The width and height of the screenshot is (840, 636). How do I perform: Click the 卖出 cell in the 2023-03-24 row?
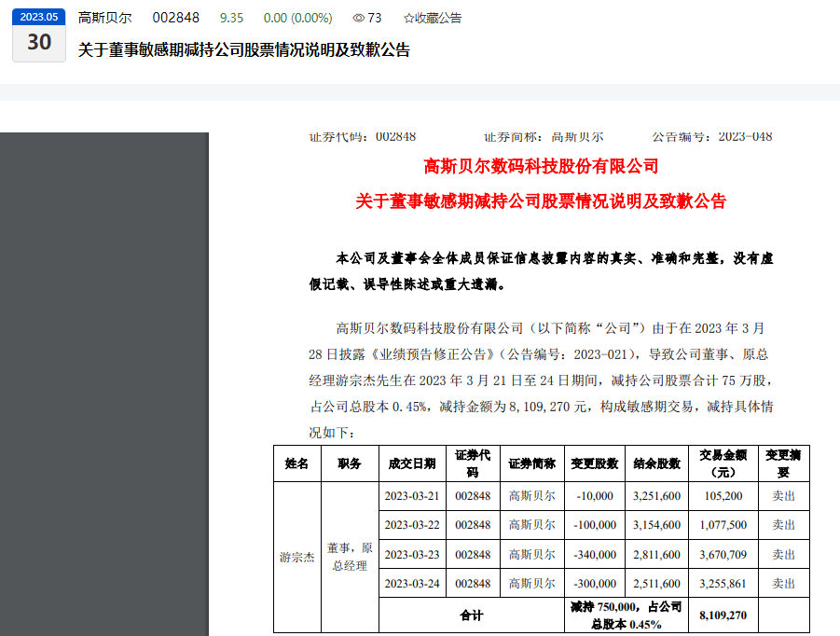784,584
